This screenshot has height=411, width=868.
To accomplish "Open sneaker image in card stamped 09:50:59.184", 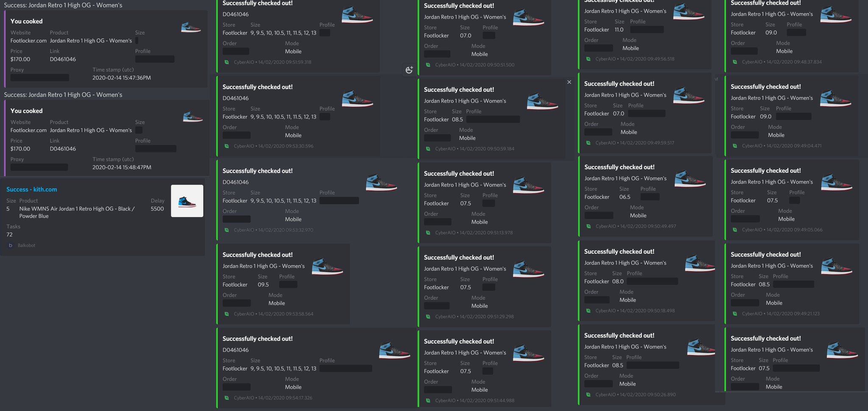I will [542, 101].
